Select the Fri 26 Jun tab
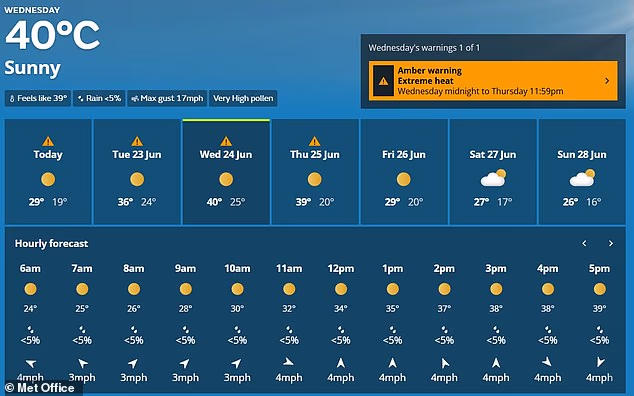Image resolution: width=634 pixels, height=396 pixels. pyautogui.click(x=404, y=172)
